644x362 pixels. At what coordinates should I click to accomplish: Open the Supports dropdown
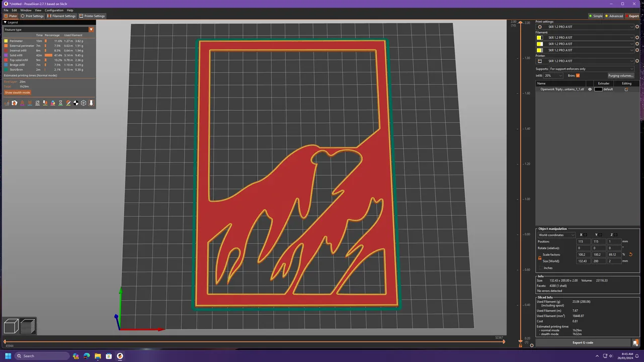(593, 69)
